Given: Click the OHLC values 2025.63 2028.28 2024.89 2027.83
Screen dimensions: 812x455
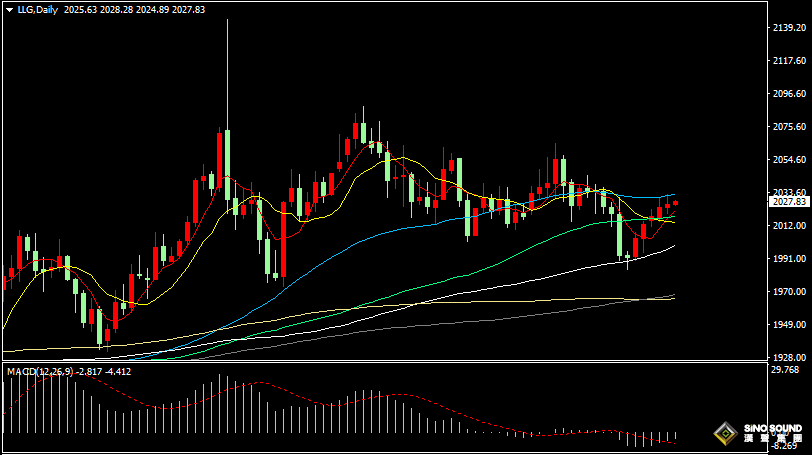Looking at the screenshot, I should (x=134, y=9).
